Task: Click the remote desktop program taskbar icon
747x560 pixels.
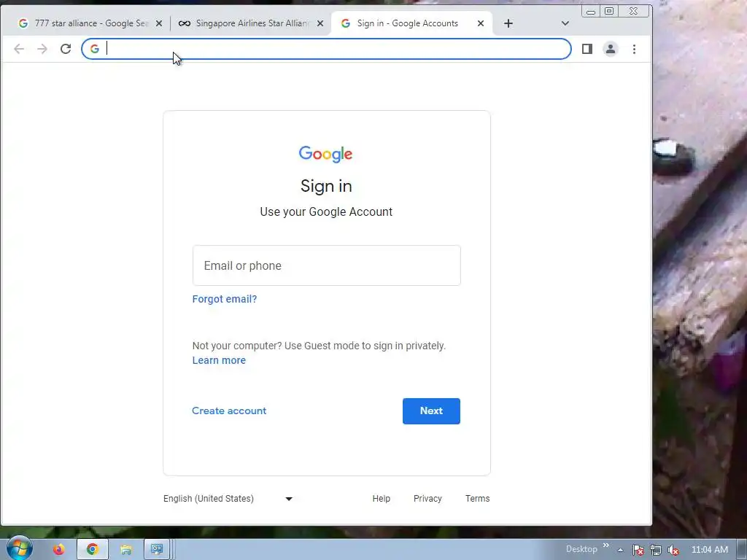Action: click(157, 550)
